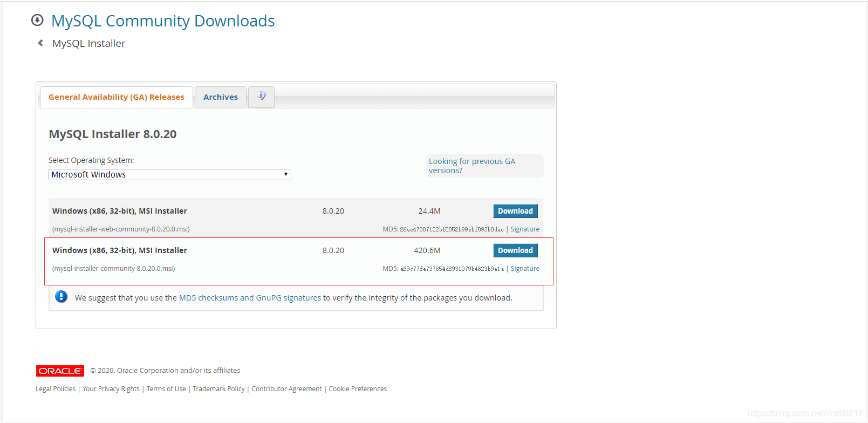Click the MD5 hash of the web installer
The width and height of the screenshot is (868, 423).
[452, 229]
